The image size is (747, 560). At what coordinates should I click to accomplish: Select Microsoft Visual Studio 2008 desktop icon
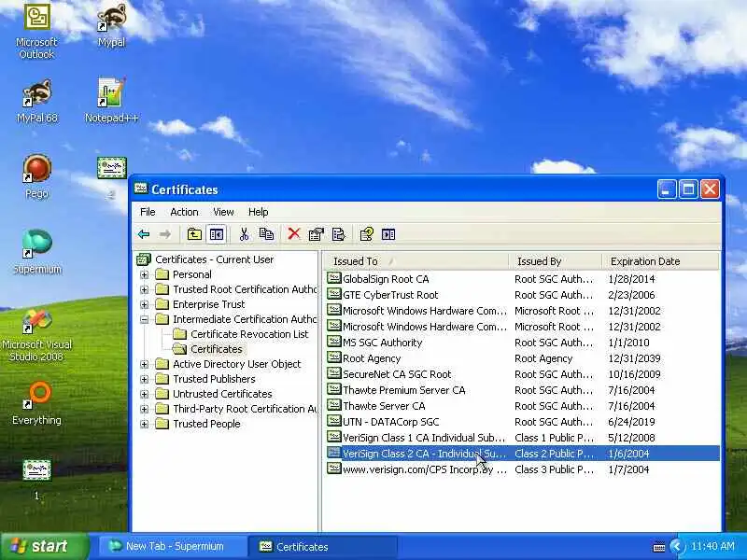[36, 334]
